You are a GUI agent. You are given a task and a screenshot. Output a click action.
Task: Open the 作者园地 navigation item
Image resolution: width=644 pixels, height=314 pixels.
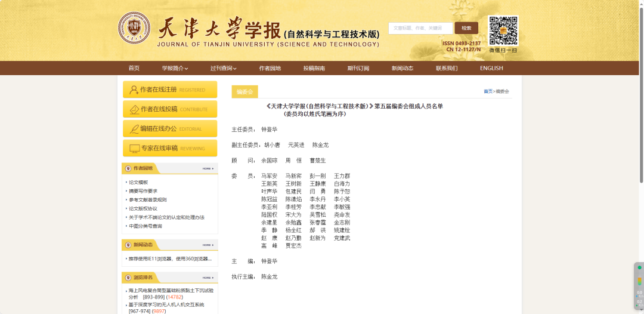click(x=270, y=68)
